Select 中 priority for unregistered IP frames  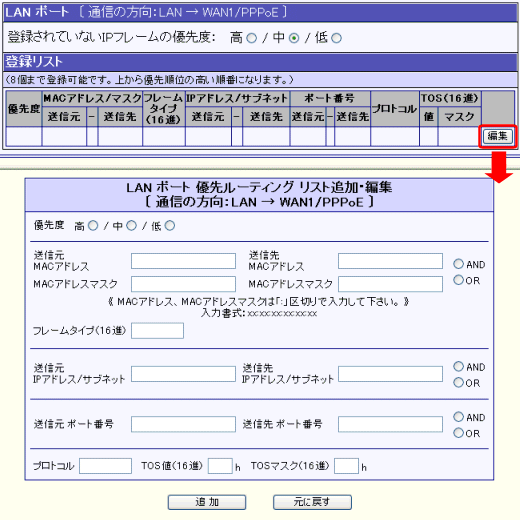tap(294, 38)
